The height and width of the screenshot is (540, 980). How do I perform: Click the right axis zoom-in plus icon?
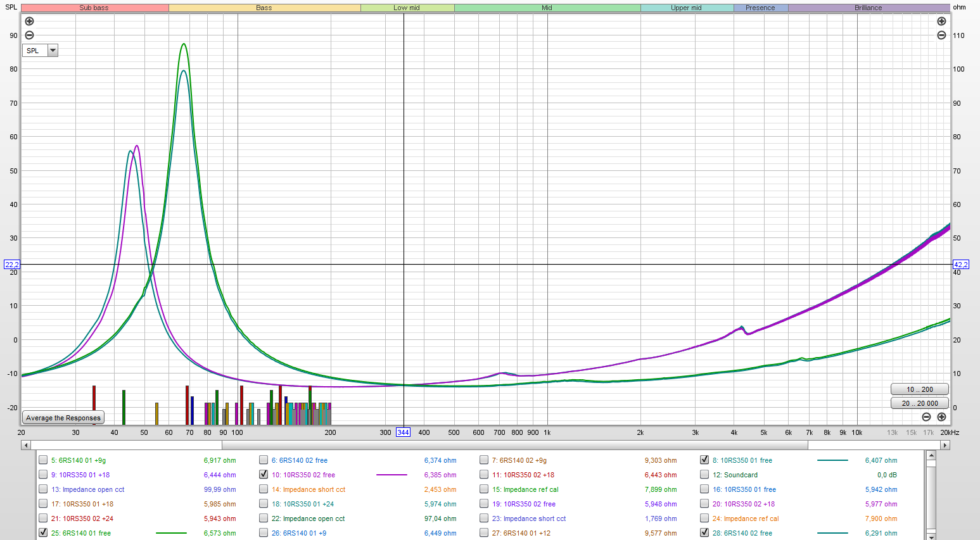[x=941, y=22]
